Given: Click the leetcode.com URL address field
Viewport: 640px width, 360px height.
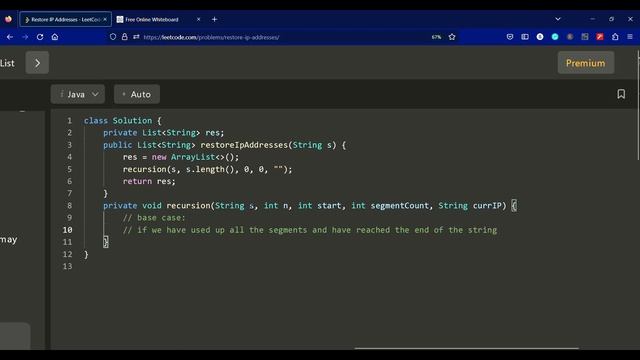Looking at the screenshot, I should (211, 37).
